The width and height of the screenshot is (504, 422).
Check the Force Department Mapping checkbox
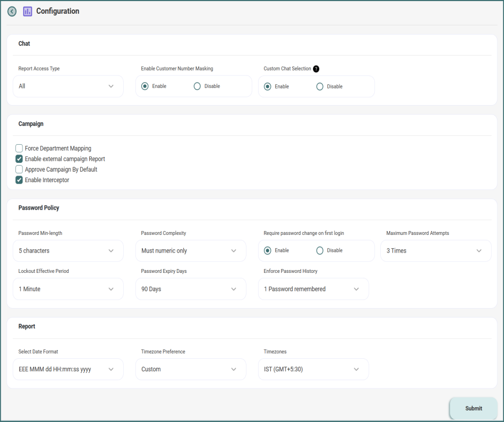(19, 149)
